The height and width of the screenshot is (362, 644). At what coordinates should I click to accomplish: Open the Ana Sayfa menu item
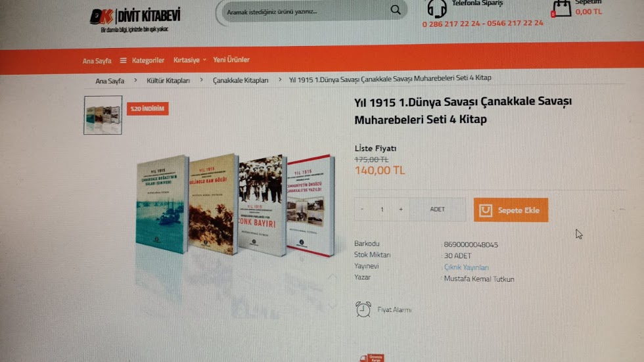[x=97, y=60]
